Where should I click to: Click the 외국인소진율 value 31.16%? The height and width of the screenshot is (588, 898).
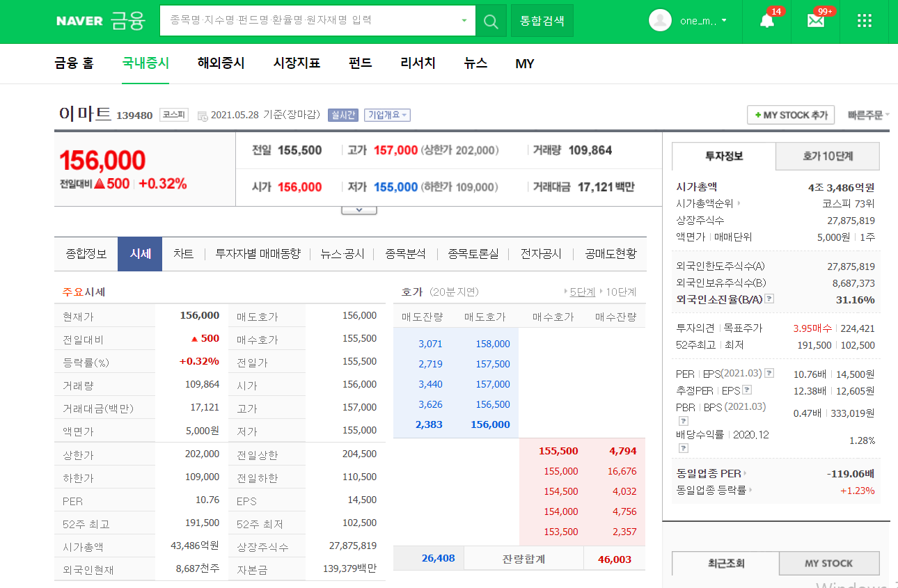855,300
